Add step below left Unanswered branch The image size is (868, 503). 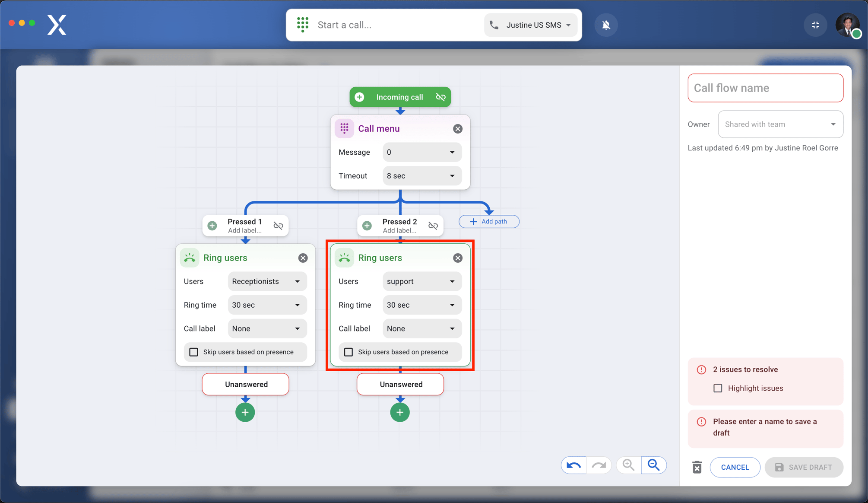(245, 412)
